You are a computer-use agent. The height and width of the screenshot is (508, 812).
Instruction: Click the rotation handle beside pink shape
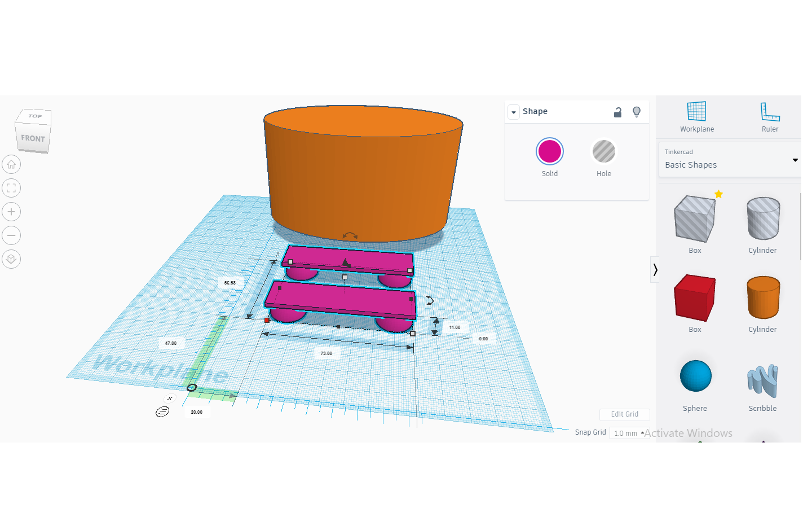pyautogui.click(x=430, y=300)
